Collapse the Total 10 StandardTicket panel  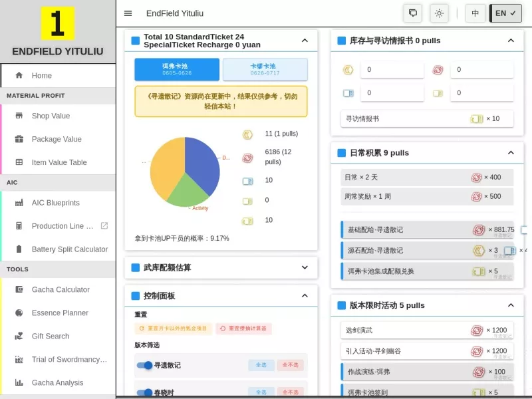point(305,41)
